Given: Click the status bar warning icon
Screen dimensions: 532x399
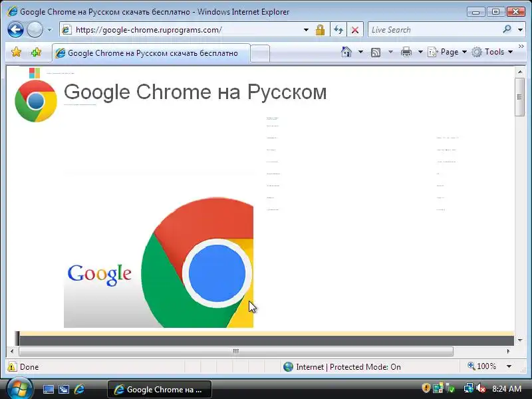Looking at the screenshot, I should click(x=12, y=367).
